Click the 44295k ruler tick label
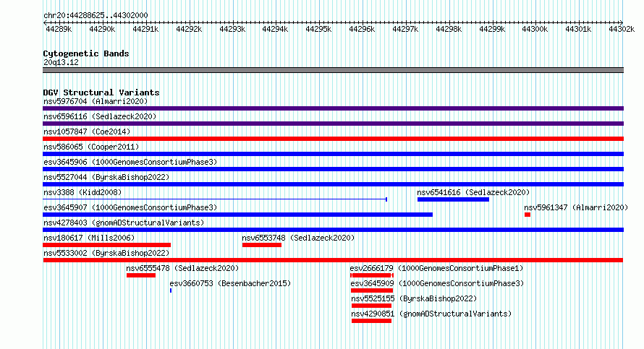This screenshot has height=349, width=644. [x=318, y=29]
